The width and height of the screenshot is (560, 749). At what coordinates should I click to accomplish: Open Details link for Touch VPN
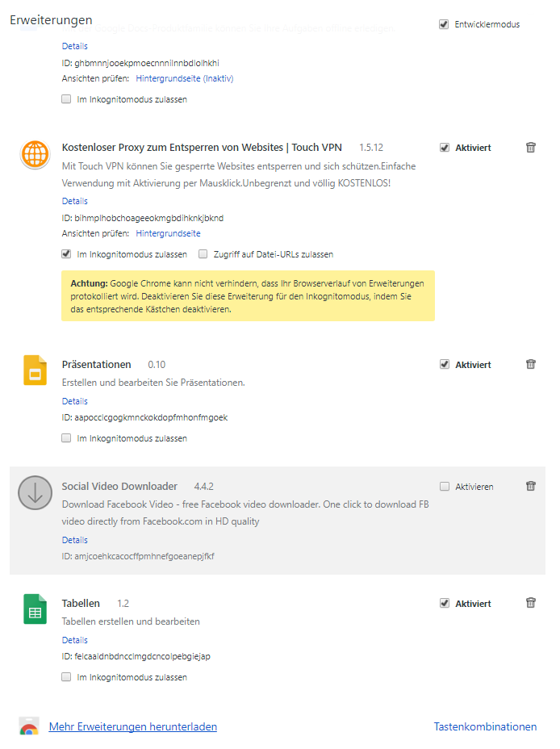[x=75, y=201]
